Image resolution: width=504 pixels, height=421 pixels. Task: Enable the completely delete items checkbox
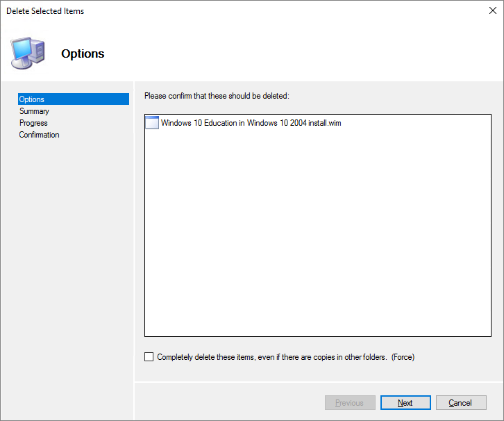[x=149, y=357]
